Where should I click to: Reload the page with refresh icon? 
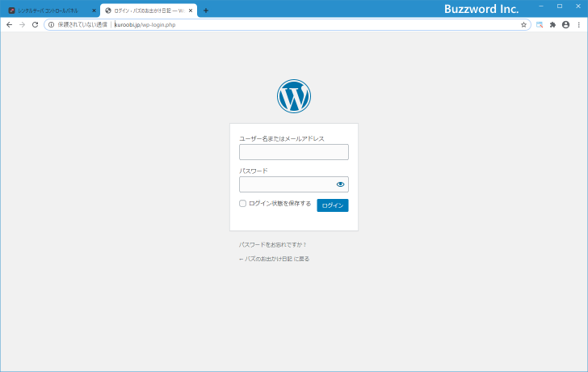point(35,25)
